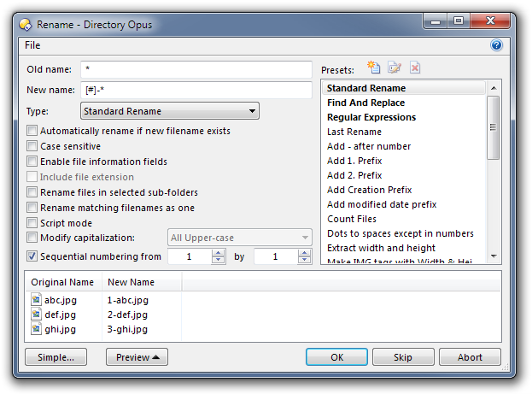This screenshot has width=532, height=394.
Task: Click the Directory Opus title bar icon
Action: coord(26,25)
